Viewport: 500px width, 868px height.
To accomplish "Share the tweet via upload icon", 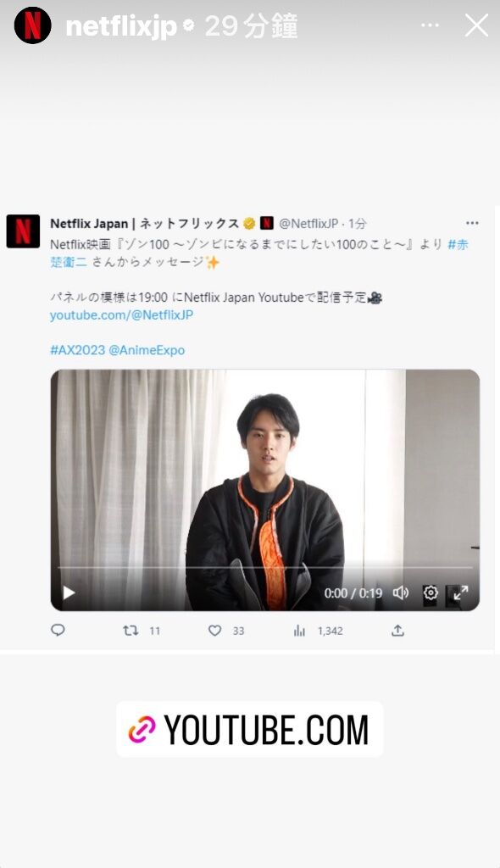I will coord(397,630).
